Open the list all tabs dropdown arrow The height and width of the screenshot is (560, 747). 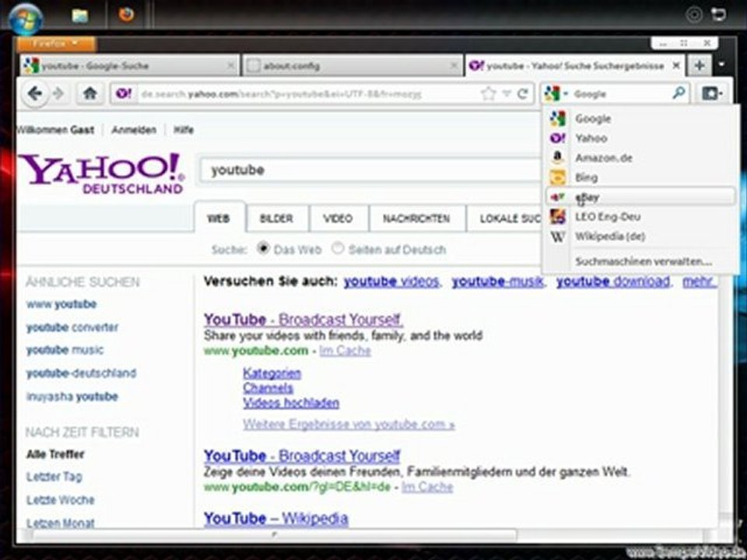[x=723, y=65]
